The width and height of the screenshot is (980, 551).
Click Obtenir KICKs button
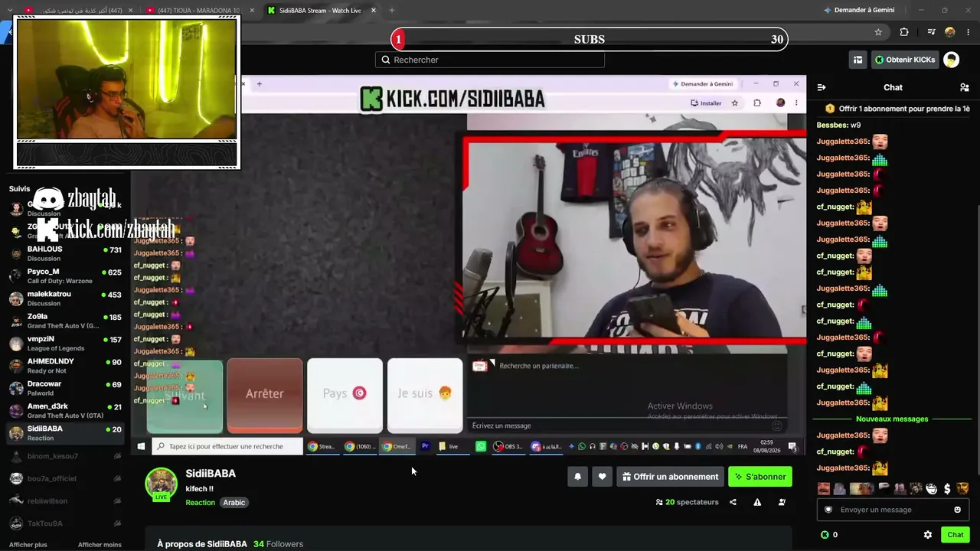tap(905, 60)
